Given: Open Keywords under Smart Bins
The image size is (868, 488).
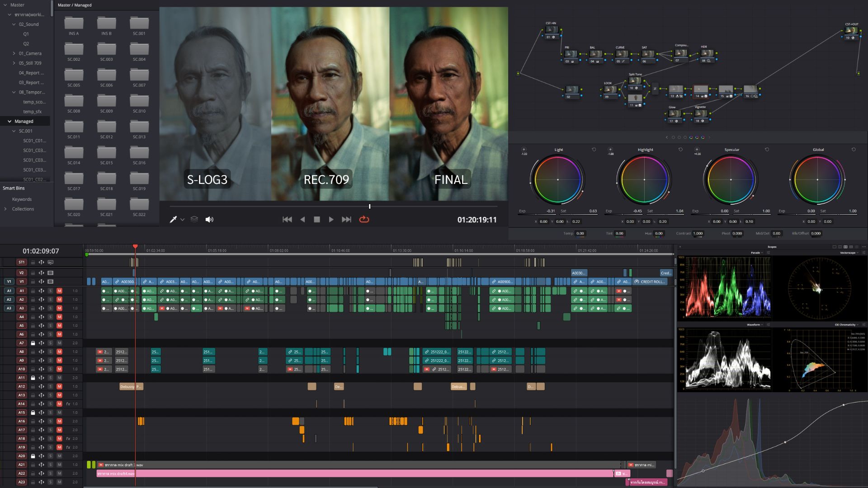Looking at the screenshot, I should pyautogui.click(x=22, y=199).
